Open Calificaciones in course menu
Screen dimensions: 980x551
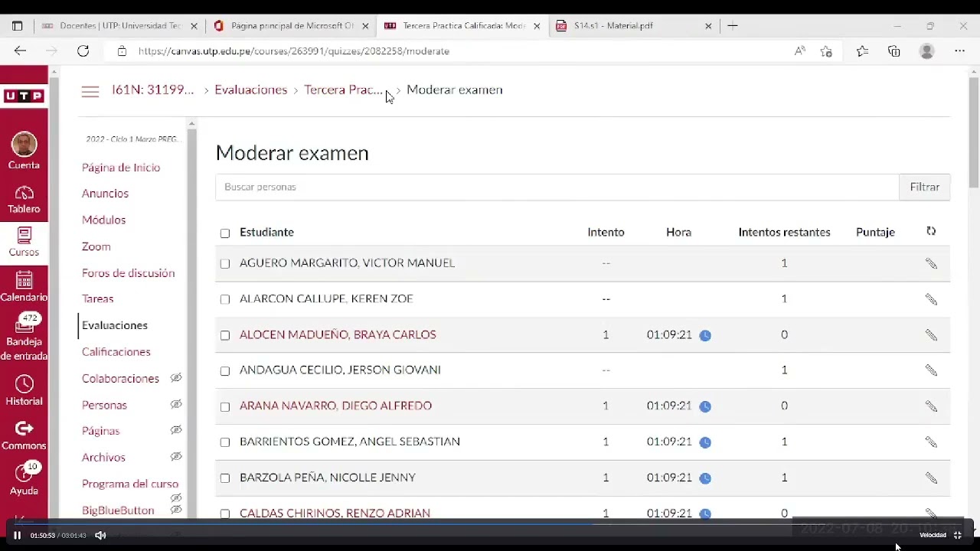point(116,352)
